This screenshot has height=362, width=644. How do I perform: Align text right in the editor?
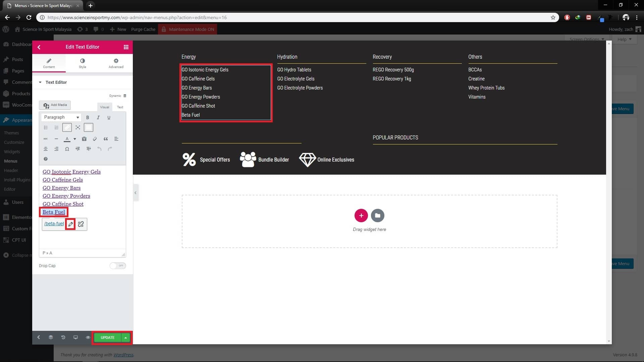(56, 149)
